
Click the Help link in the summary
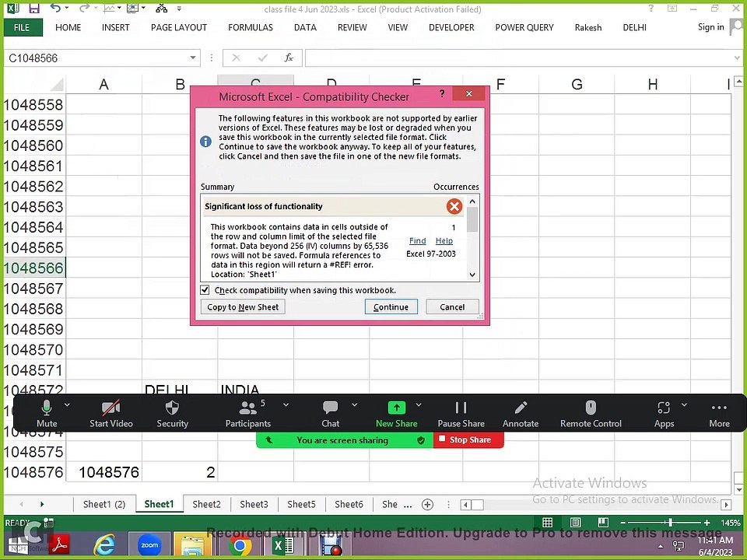[x=444, y=241]
